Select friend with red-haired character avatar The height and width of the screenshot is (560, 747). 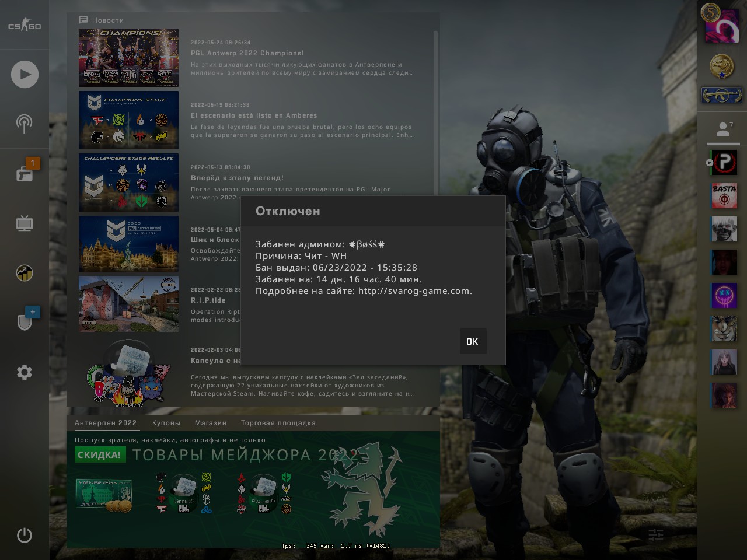click(724, 395)
